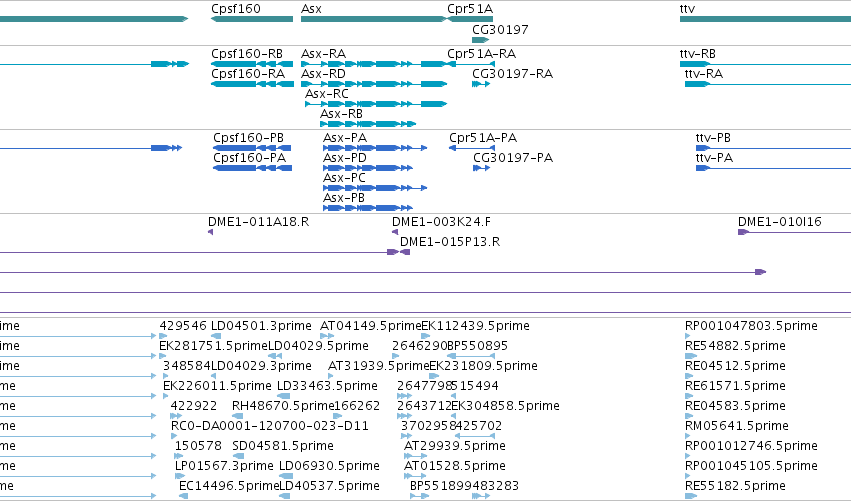This screenshot has height=501, width=851.
Task: Click EST EK281751.5prime
Action: [214, 346]
